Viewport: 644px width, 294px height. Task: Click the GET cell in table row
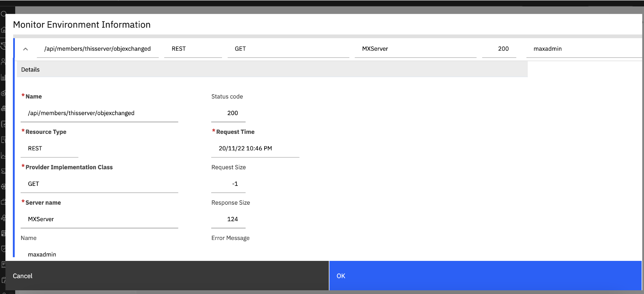tap(288, 49)
